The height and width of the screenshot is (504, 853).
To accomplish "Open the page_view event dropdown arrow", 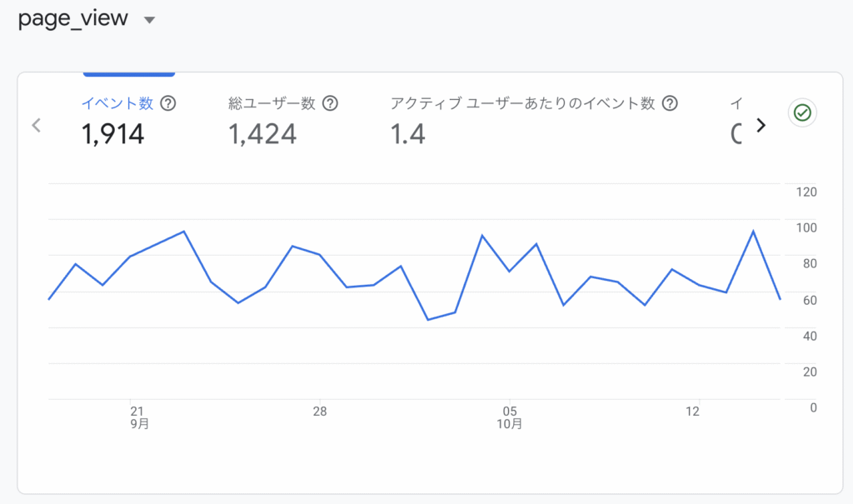I will 150,21.
